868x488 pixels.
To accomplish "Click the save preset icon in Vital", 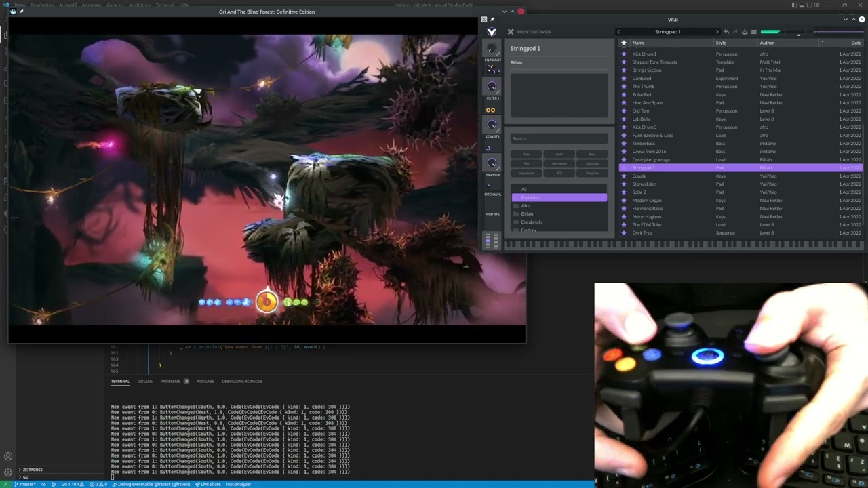I will click(x=745, y=32).
